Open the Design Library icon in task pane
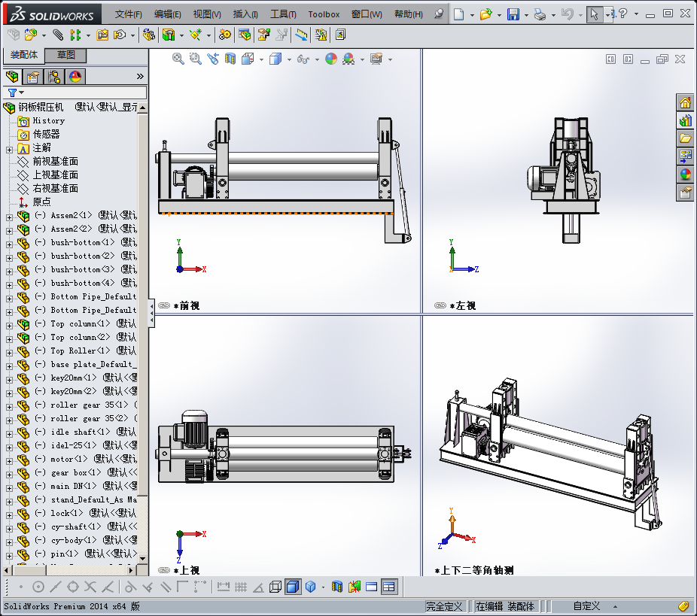The width and height of the screenshot is (697, 616). click(685, 120)
